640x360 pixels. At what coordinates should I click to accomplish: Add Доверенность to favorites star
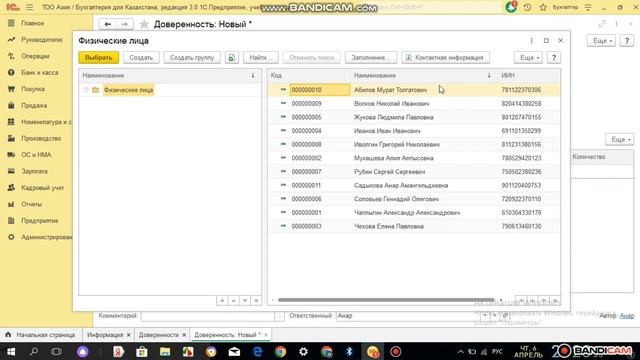[144, 24]
